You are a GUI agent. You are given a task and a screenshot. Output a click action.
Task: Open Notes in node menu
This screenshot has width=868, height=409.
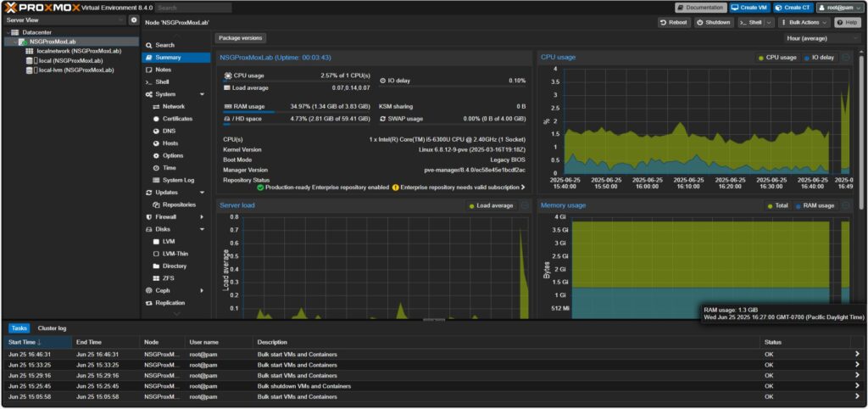point(175,70)
